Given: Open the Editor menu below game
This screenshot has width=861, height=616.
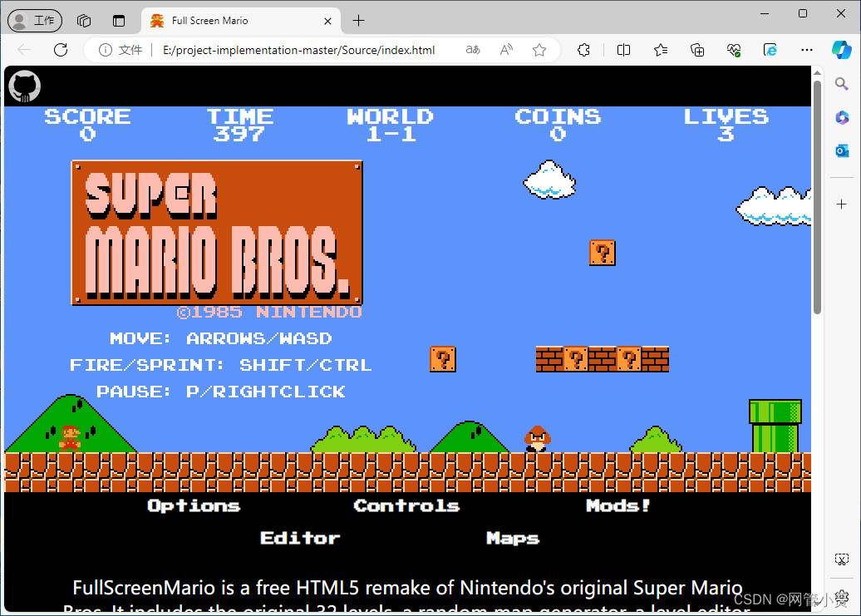Looking at the screenshot, I should [x=300, y=538].
